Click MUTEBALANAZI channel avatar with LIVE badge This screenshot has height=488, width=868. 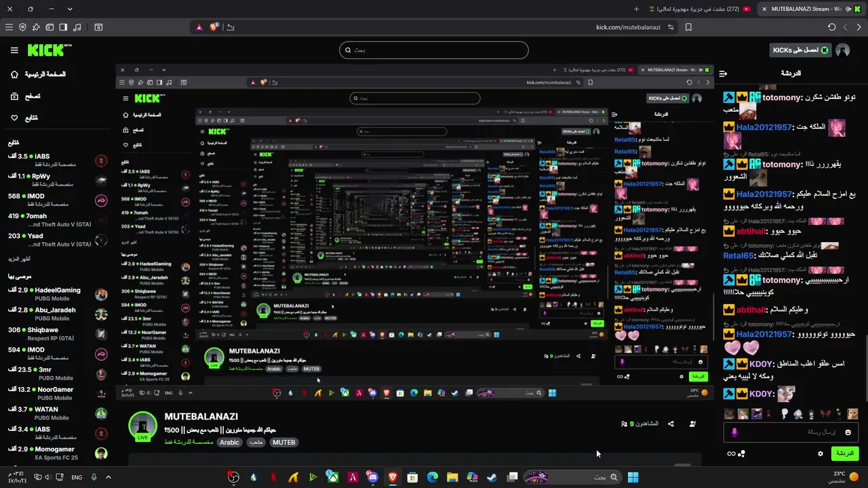click(x=143, y=426)
